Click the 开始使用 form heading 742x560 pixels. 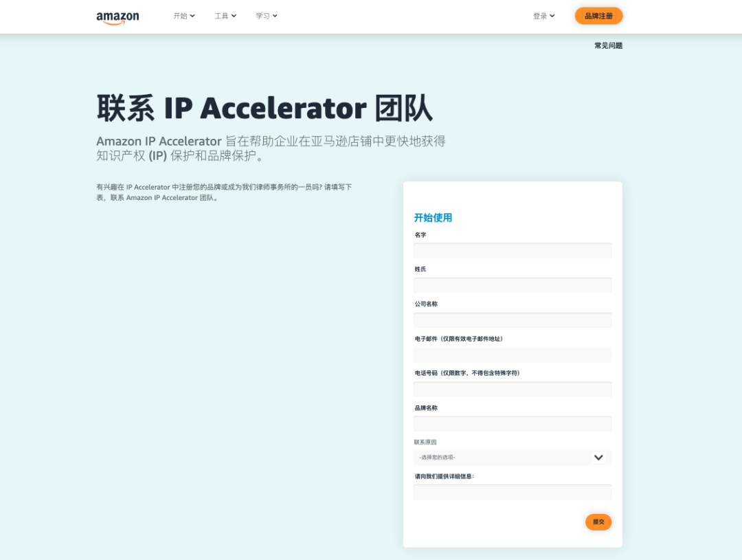[433, 218]
